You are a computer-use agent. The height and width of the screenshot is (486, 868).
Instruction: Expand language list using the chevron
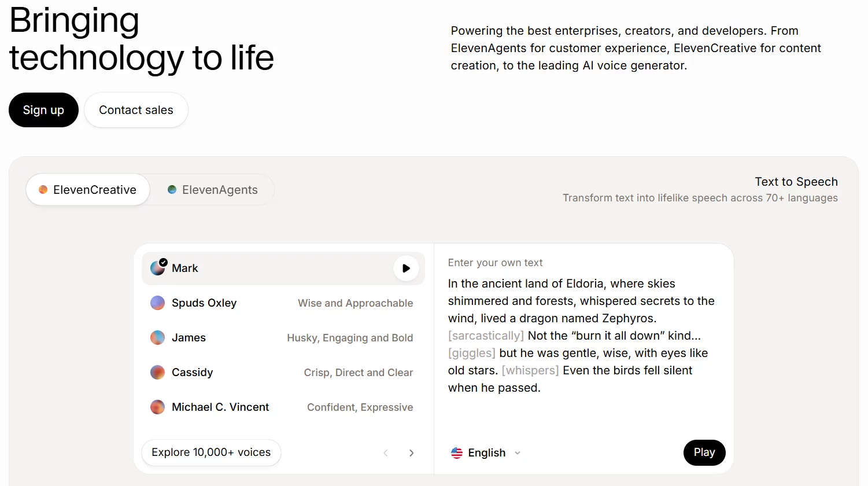click(x=518, y=453)
